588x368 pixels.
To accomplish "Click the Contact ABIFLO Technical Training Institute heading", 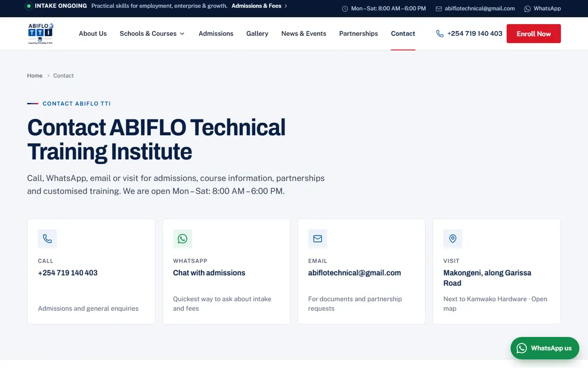I will tap(157, 140).
